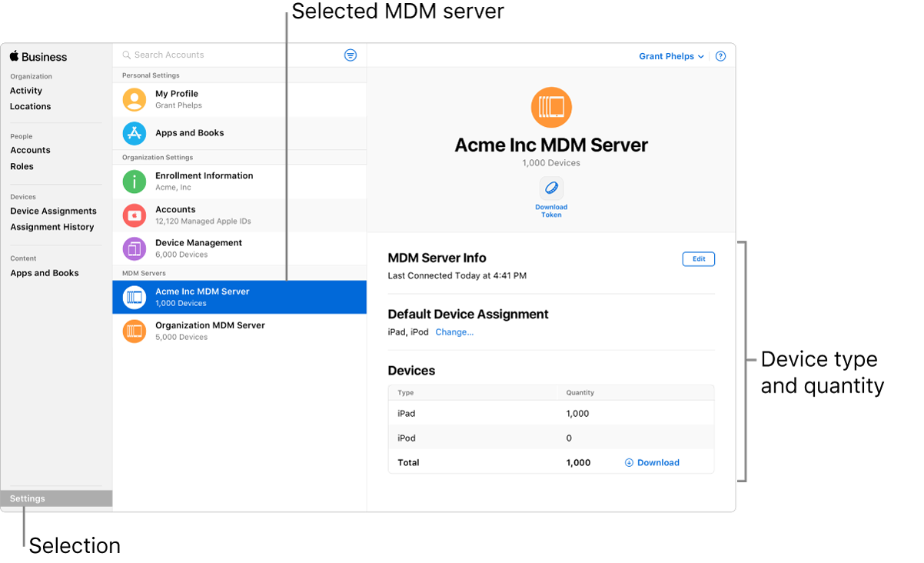Open Assignment History in the sidebar
This screenshot has height=563, width=924.
tap(52, 228)
